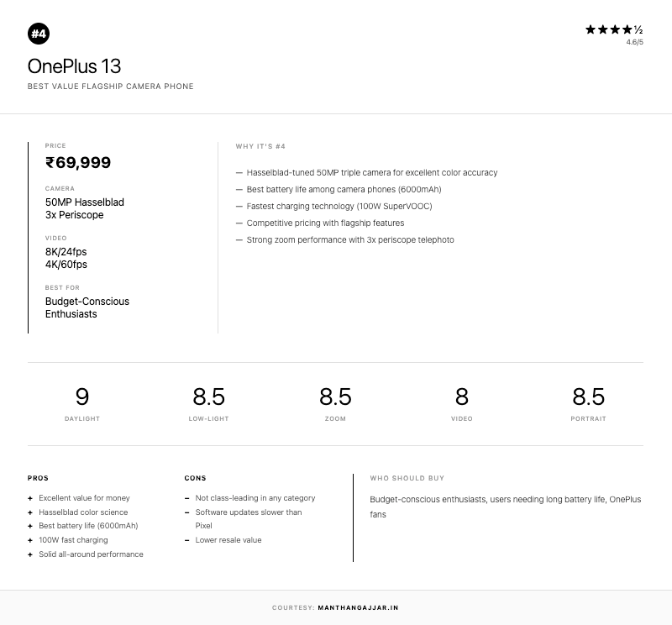The height and width of the screenshot is (625, 672).
Task: Click the minus icon beside Lower resale value
Action: [187, 540]
